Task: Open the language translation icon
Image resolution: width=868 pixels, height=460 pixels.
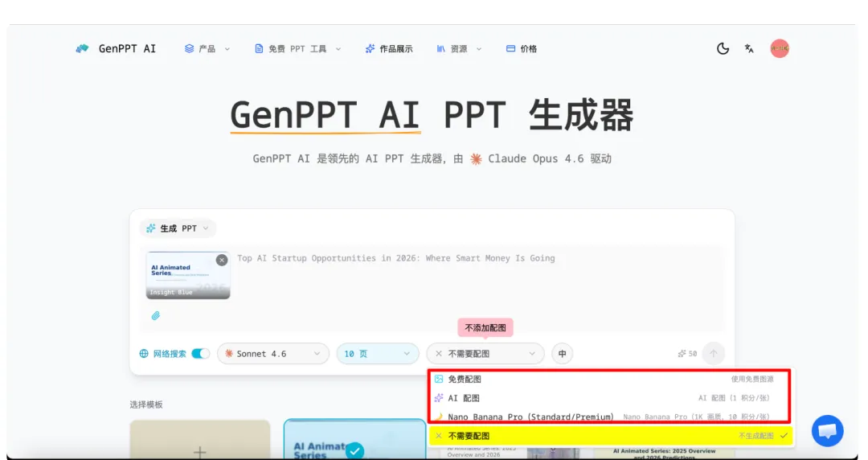Action: [749, 49]
